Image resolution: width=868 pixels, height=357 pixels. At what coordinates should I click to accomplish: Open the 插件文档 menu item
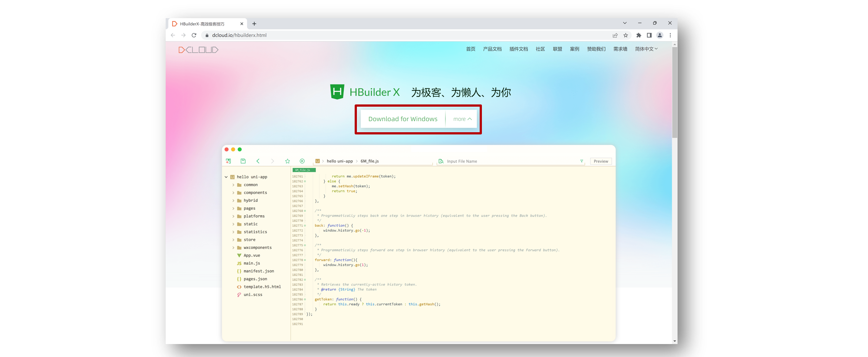[x=518, y=49]
